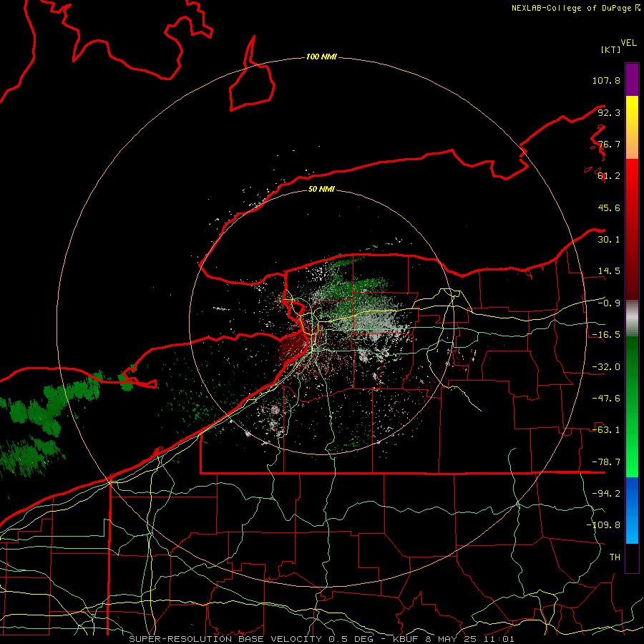The image size is (644, 644).
Task: Click the 100 NMI range ring label
Action: tap(321, 57)
